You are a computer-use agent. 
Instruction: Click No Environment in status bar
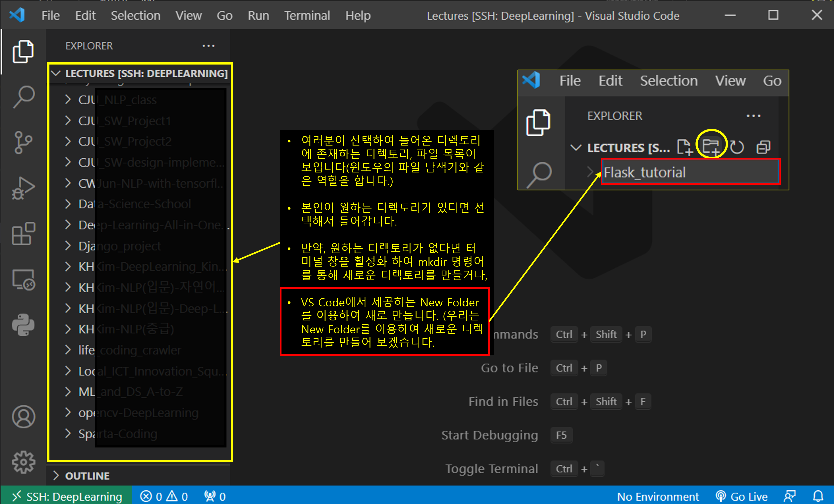tap(658, 496)
